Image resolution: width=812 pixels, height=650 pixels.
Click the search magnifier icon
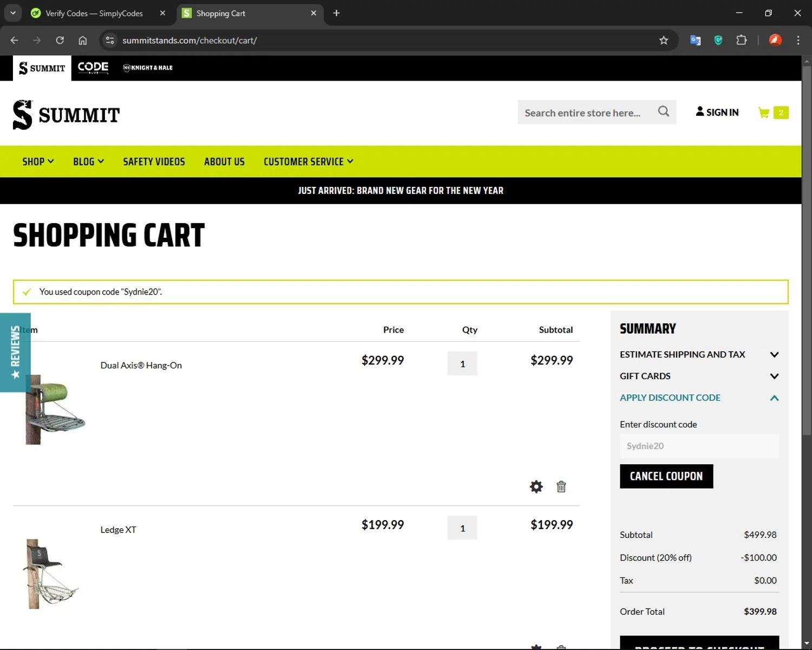pyautogui.click(x=663, y=112)
